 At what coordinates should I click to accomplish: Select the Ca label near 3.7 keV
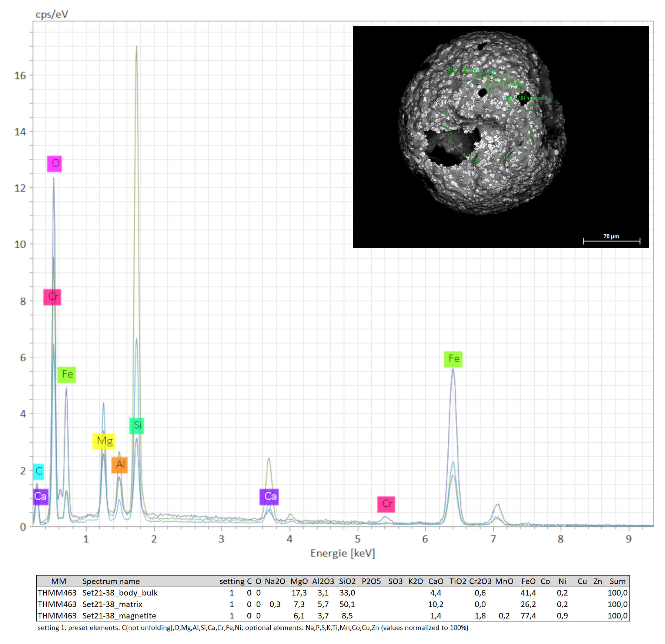[x=269, y=497]
